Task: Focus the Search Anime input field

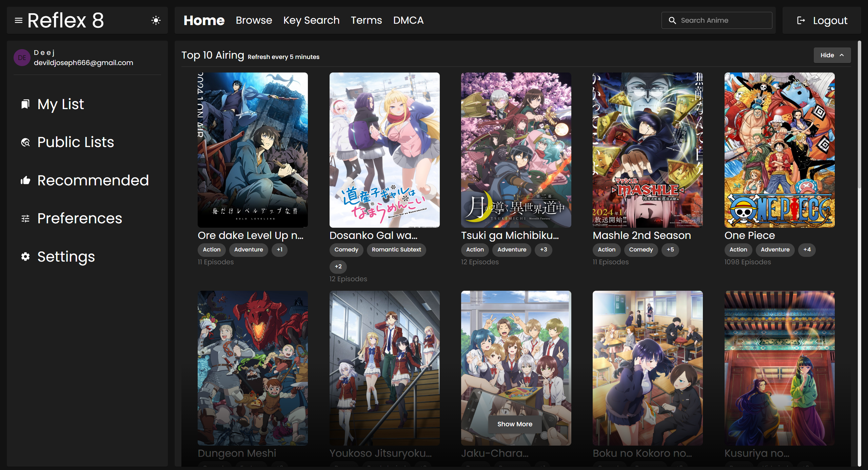Action: 717,20
